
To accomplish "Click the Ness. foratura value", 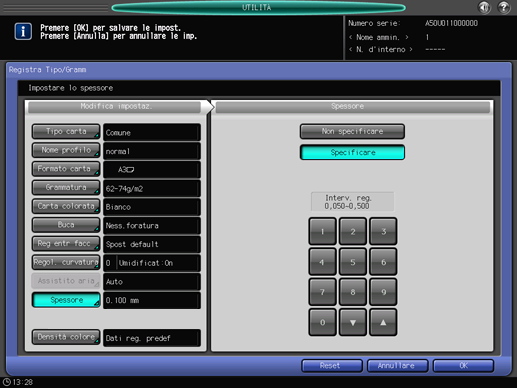I will [x=152, y=226].
